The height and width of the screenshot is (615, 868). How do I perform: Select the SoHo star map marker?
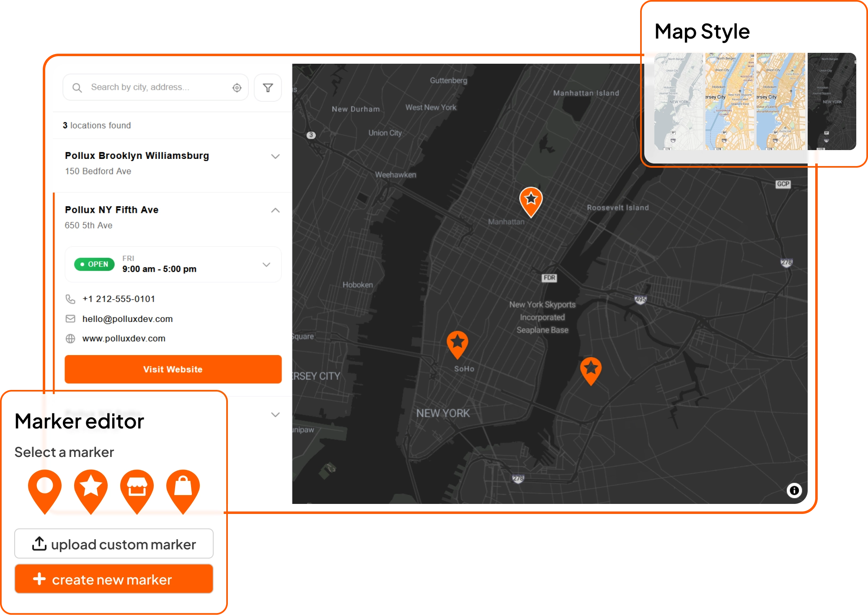pyautogui.click(x=457, y=345)
